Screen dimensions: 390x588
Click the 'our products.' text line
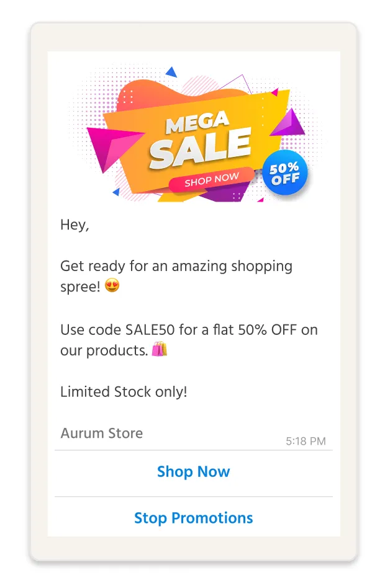[104, 350]
